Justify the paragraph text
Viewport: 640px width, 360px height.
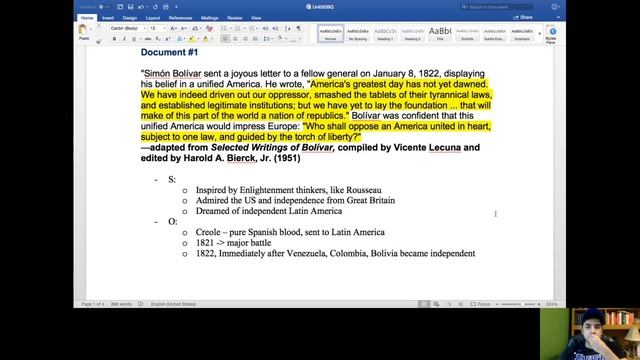255,39
